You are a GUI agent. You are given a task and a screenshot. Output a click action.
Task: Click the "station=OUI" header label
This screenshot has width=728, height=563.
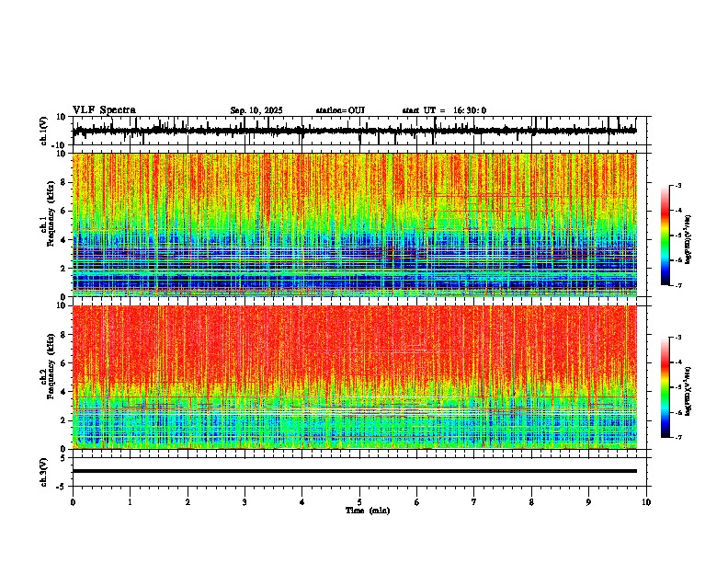point(340,110)
